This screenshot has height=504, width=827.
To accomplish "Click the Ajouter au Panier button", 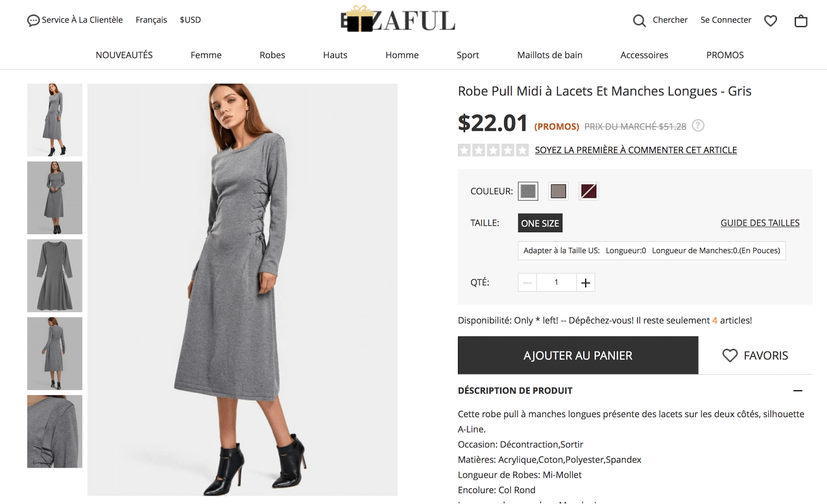I will pos(578,355).
